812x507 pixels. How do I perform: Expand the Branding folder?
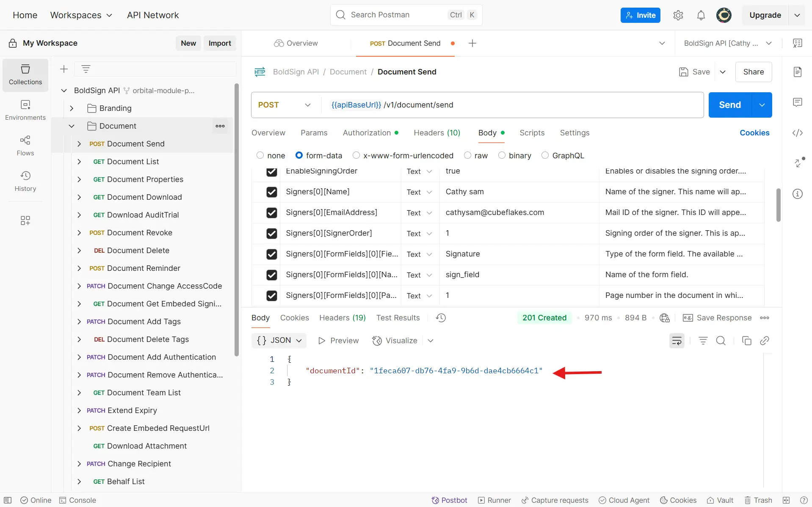pyautogui.click(x=72, y=108)
